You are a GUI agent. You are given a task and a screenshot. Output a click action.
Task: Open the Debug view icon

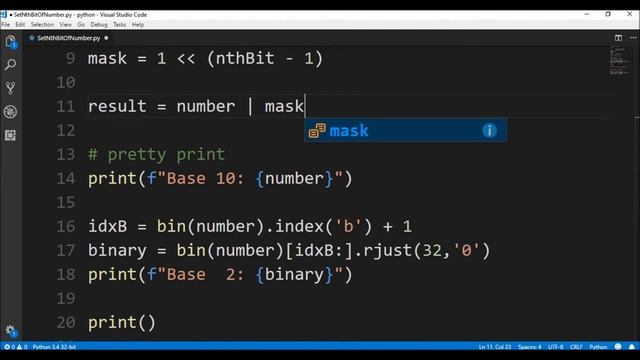click(x=11, y=111)
